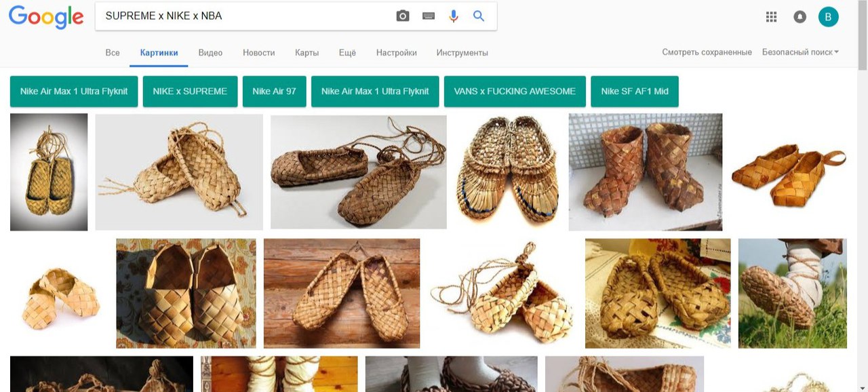Select the Nike Air 97 chip
This screenshot has height=392, width=868.
[x=274, y=92]
